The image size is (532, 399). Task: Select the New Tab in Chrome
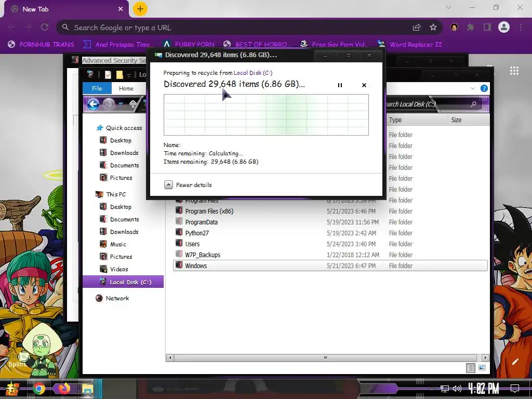(x=66, y=9)
